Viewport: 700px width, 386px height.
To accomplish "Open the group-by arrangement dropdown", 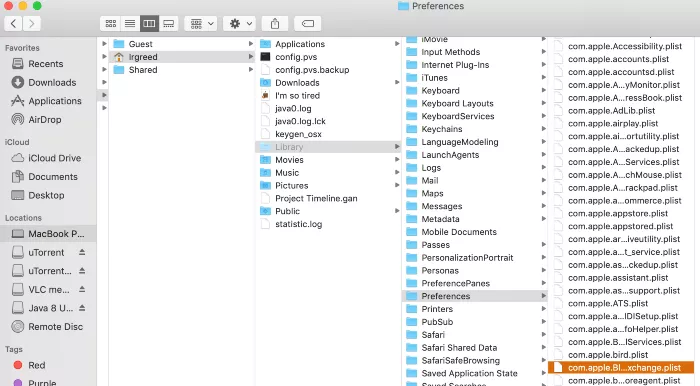I will [201, 24].
